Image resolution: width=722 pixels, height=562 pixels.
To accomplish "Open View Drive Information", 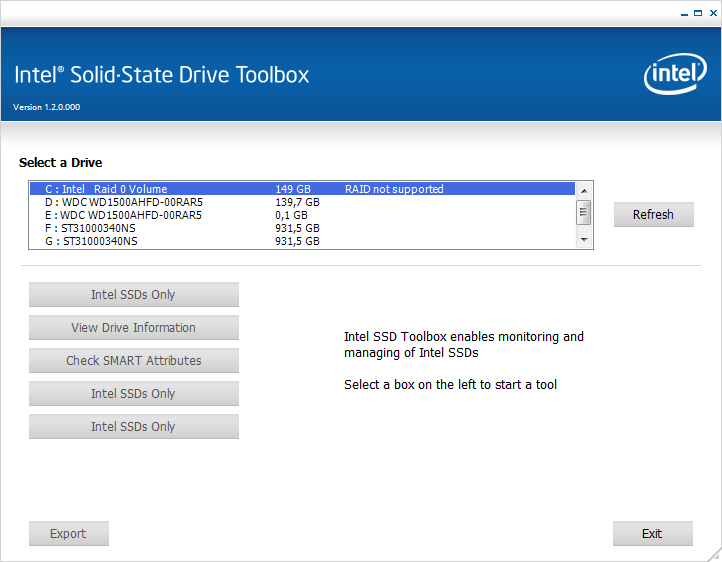I will point(134,328).
